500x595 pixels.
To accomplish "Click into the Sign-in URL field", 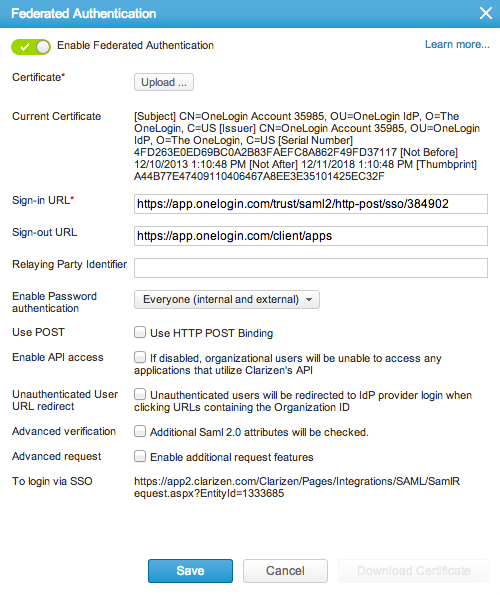I will [311, 204].
